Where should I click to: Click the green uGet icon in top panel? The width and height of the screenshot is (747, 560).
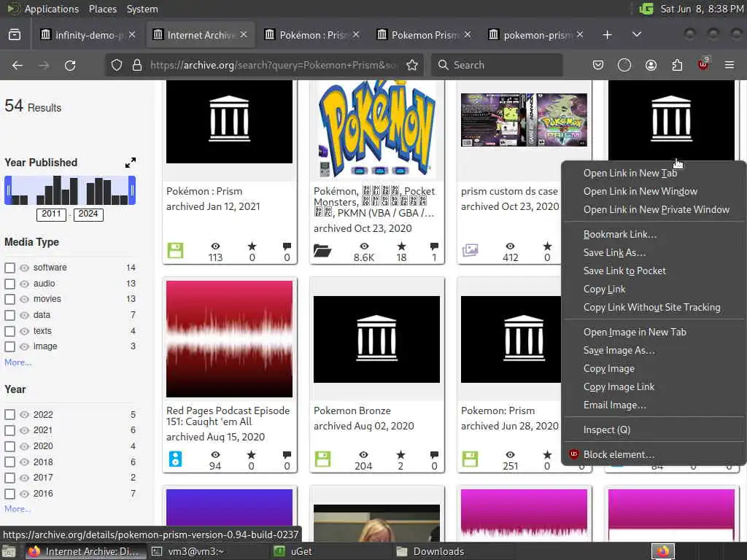tap(646, 9)
